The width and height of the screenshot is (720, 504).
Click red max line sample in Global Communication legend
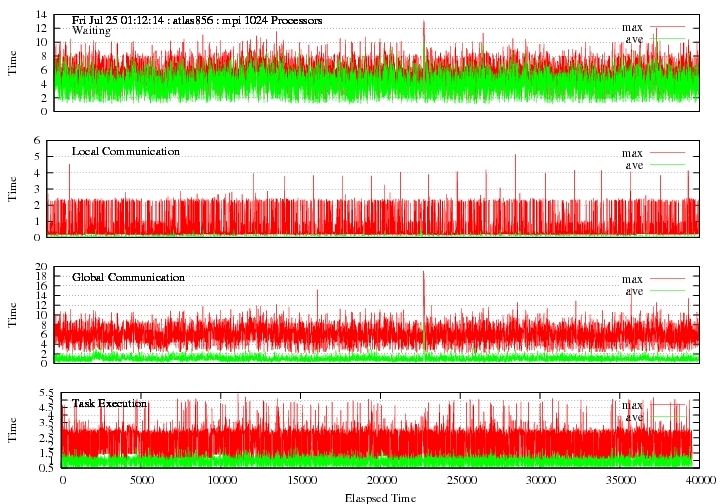click(x=667, y=278)
